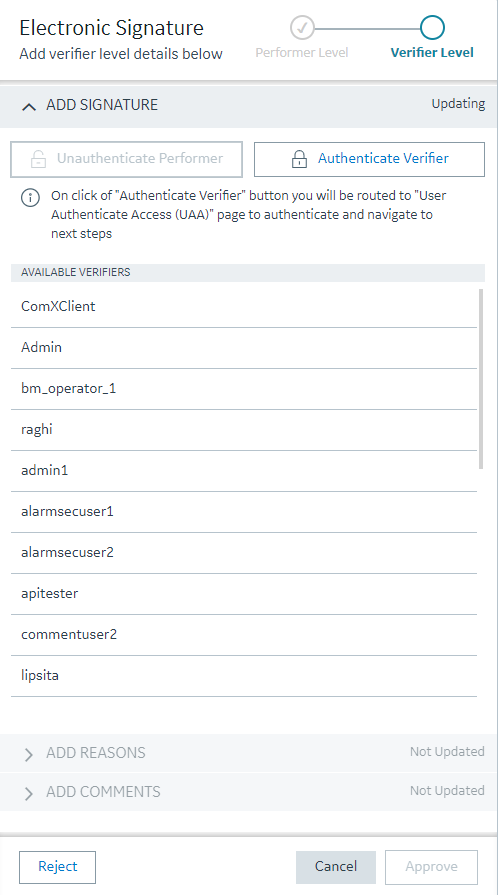This screenshot has width=498, height=895.
Task: Click the info icon beside the UAA note
Action: [x=30, y=197]
